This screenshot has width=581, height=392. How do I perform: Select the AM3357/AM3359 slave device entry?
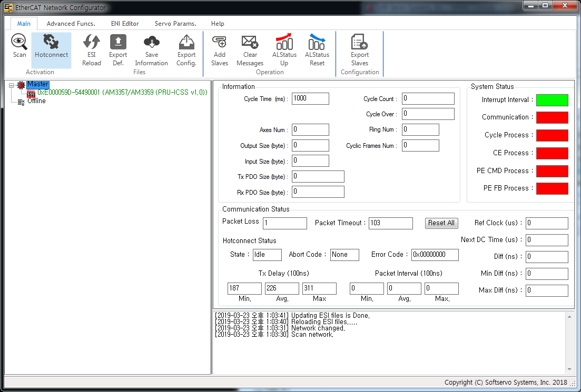(x=122, y=93)
